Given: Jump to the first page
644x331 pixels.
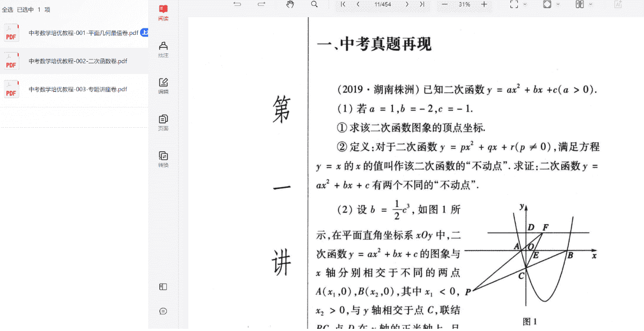Looking at the screenshot, I should [343, 4].
